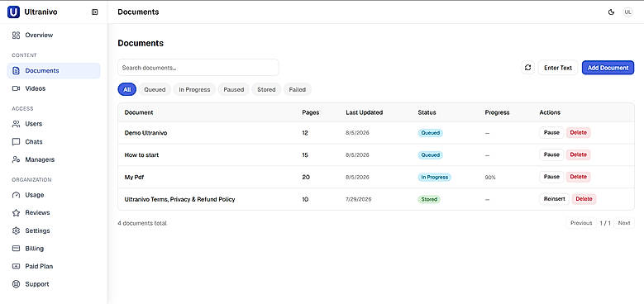Screen dimensions: 644x304
Task: Filter documents by Stored
Action: tap(266, 89)
